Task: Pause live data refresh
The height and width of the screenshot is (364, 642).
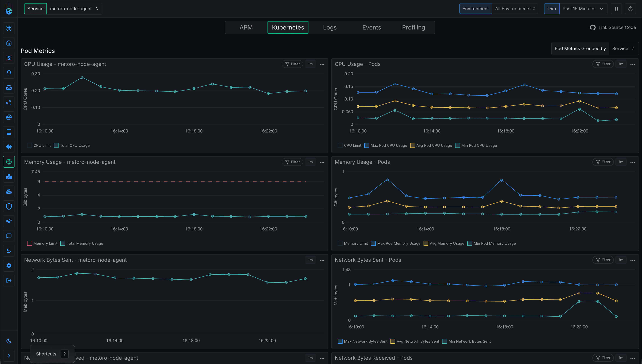Action: [616, 9]
